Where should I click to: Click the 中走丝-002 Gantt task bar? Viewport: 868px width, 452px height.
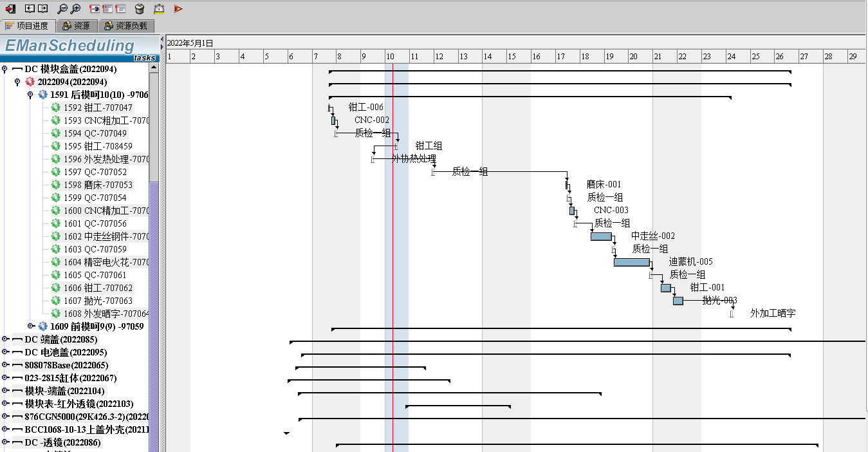[601, 236]
